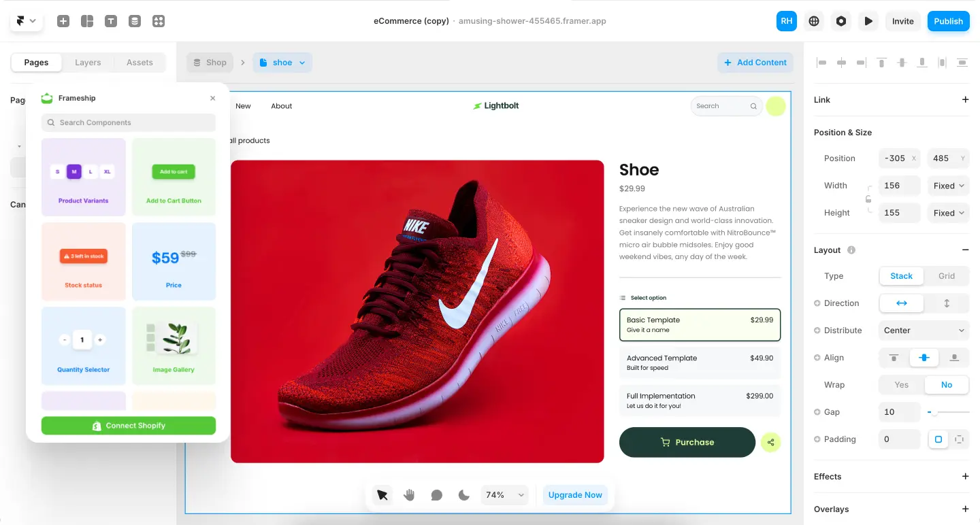Open the Layout tool in top toolbar
The width and height of the screenshot is (980, 525).
(x=87, y=21)
